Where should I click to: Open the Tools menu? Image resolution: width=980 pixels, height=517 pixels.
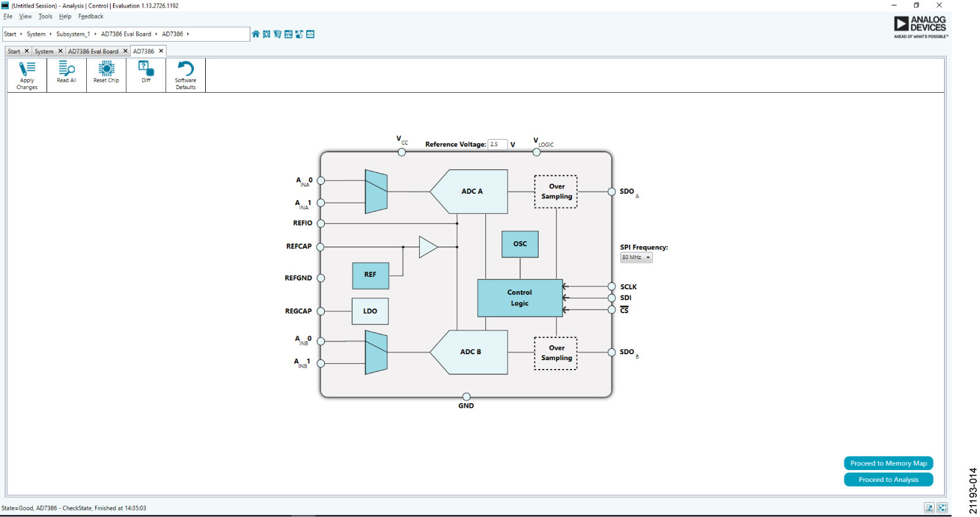45,17
